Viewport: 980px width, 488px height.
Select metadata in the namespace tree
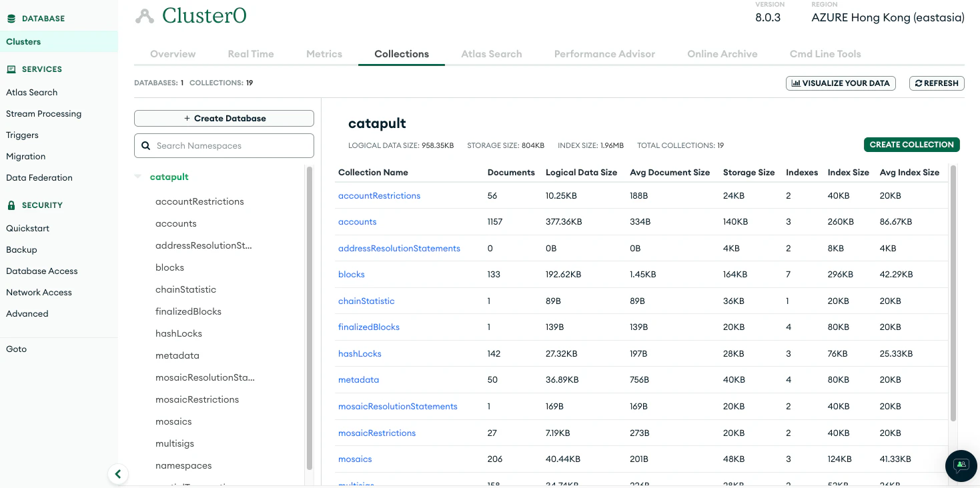[x=177, y=356]
